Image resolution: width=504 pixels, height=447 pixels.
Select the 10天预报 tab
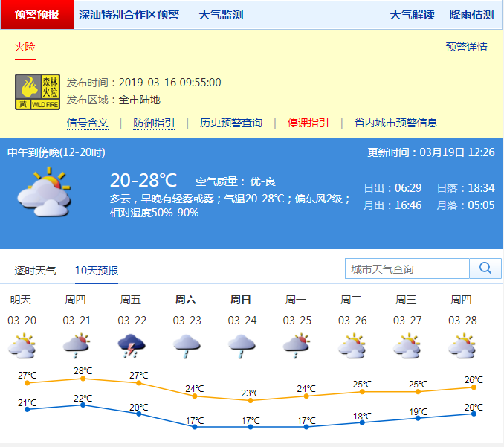(x=97, y=271)
